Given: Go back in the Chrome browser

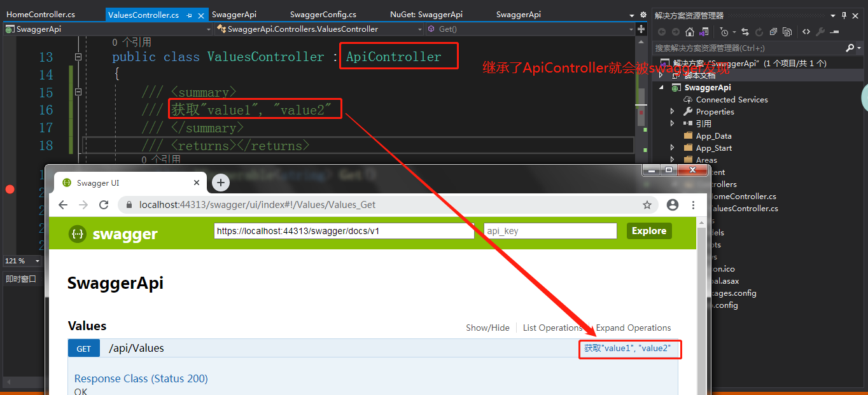Looking at the screenshot, I should [63, 205].
